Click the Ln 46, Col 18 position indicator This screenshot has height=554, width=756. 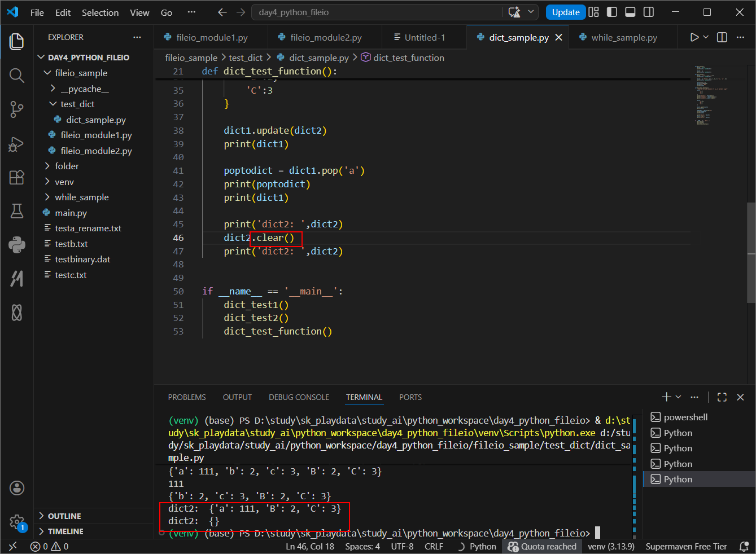point(310,547)
